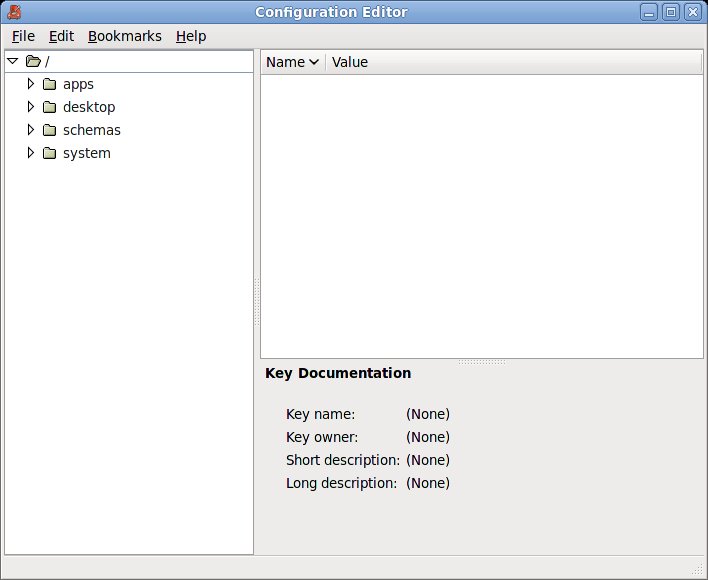Open the Help menu
Screen dimensions: 708x580
tap(190, 36)
